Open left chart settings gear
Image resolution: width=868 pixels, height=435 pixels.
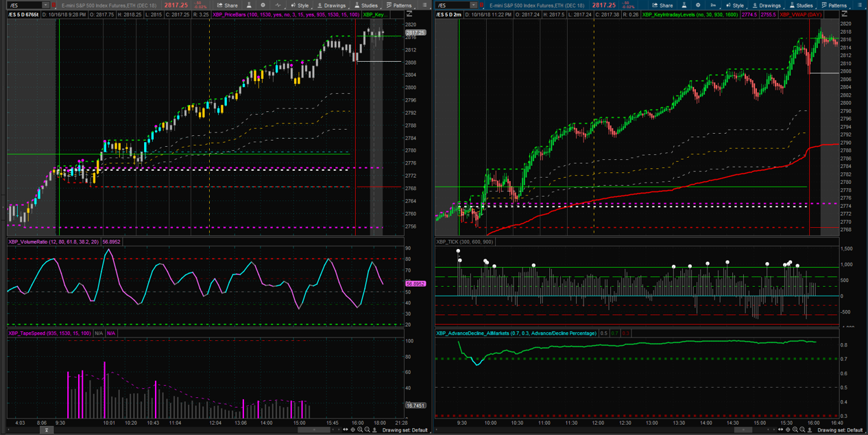click(263, 5)
